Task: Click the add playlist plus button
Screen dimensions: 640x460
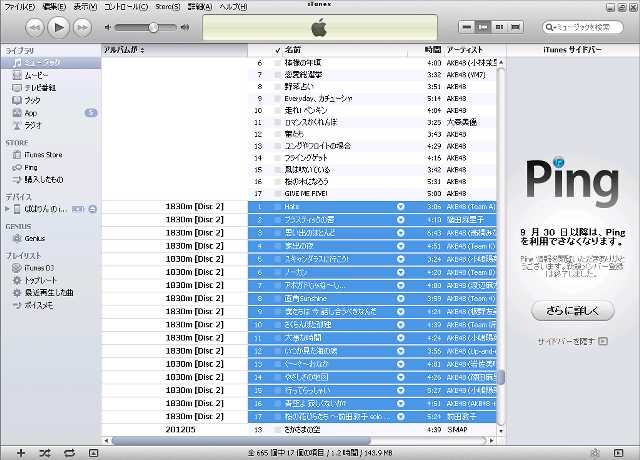Action: click(x=20, y=453)
